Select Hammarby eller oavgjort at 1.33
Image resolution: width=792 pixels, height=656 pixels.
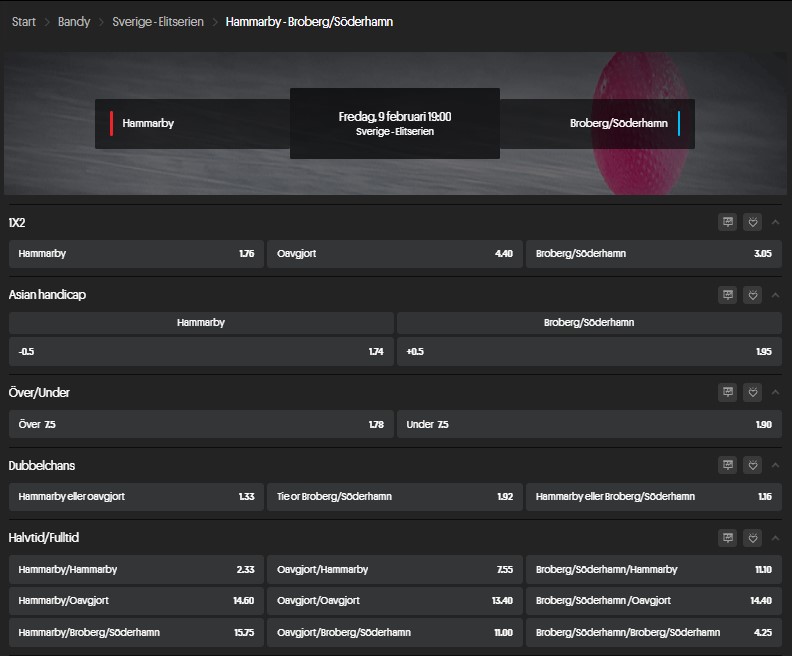coord(136,496)
